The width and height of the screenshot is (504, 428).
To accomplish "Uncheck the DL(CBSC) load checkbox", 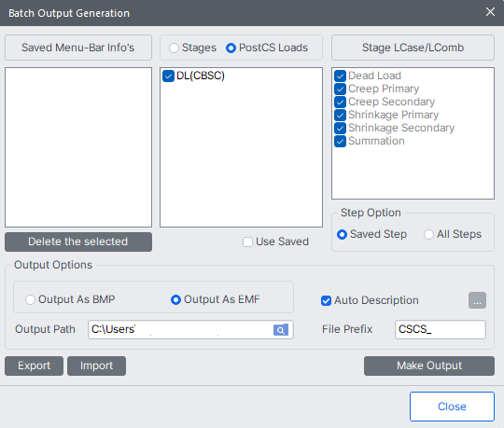I will click(x=168, y=76).
